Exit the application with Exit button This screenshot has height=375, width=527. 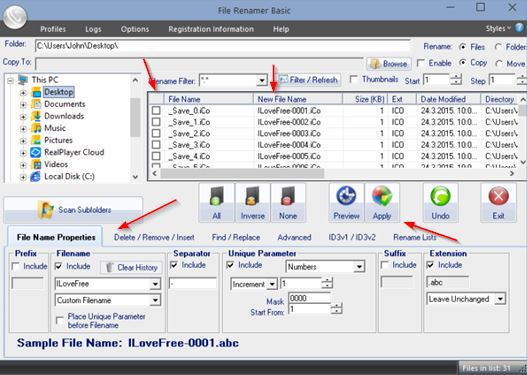[498, 203]
